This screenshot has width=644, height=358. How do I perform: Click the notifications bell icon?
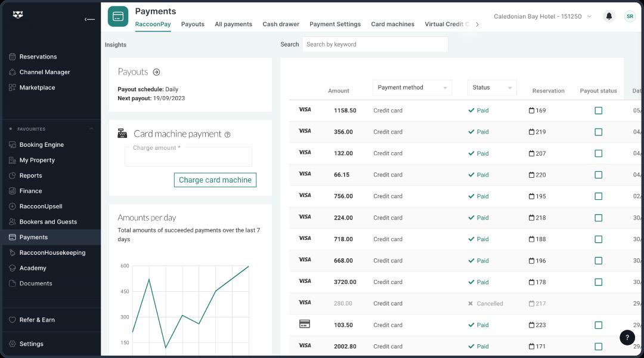click(x=609, y=17)
